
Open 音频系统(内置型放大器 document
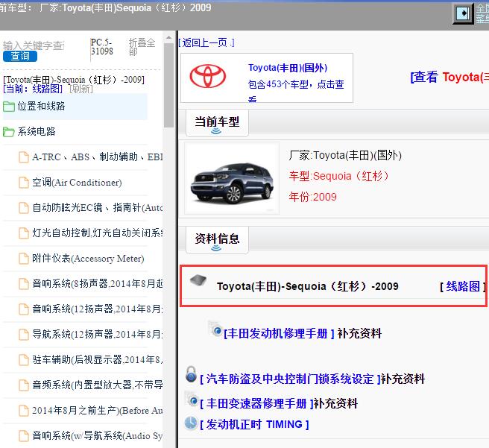coord(98,385)
